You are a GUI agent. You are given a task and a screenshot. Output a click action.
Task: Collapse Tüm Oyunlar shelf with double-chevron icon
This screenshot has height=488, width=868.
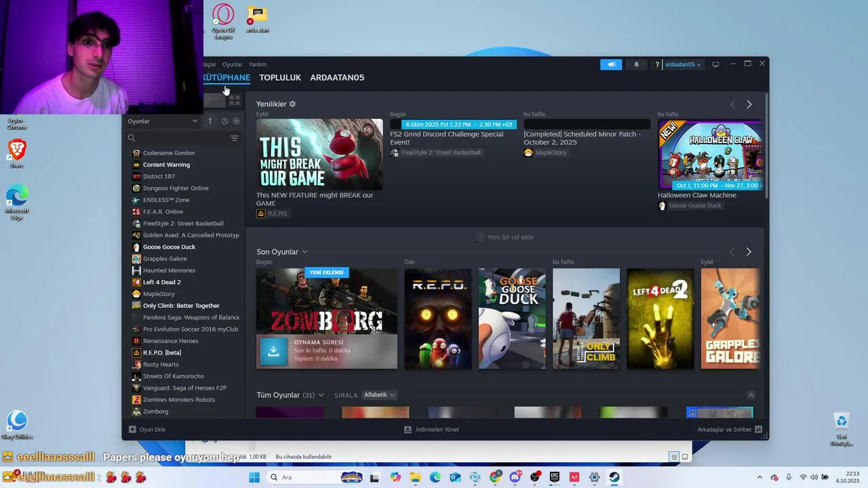[x=751, y=395]
